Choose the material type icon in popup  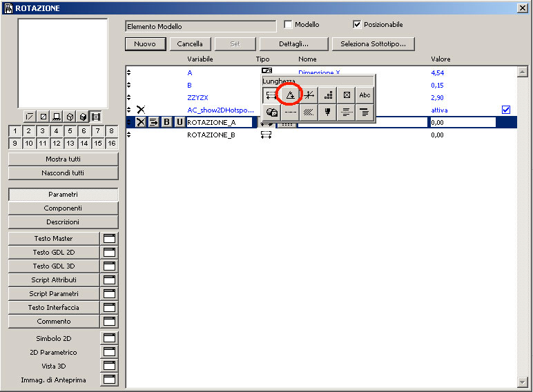[271, 112]
